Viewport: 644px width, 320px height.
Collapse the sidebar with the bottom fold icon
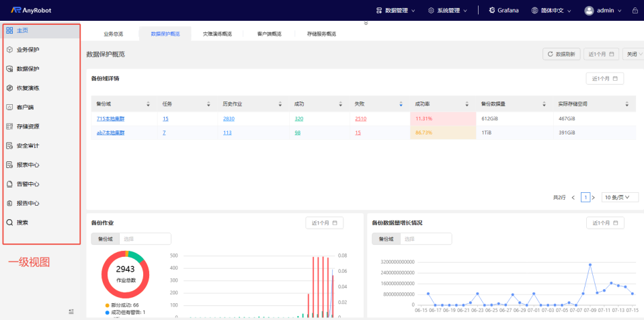(71, 312)
